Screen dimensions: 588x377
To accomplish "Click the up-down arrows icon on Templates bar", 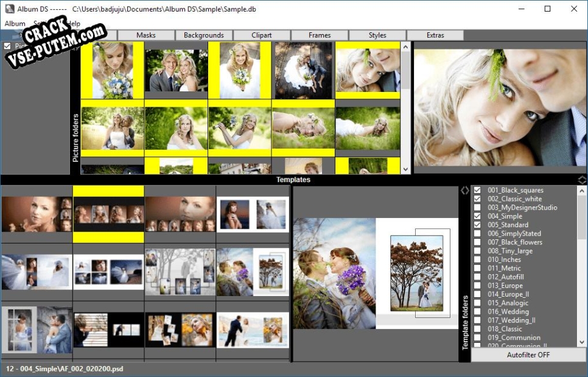I will coord(582,180).
